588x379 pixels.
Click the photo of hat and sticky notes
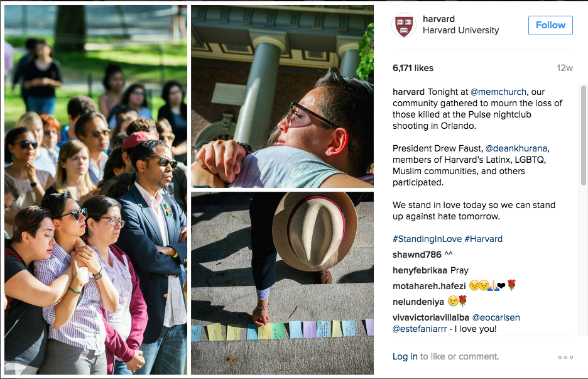pos(282,283)
